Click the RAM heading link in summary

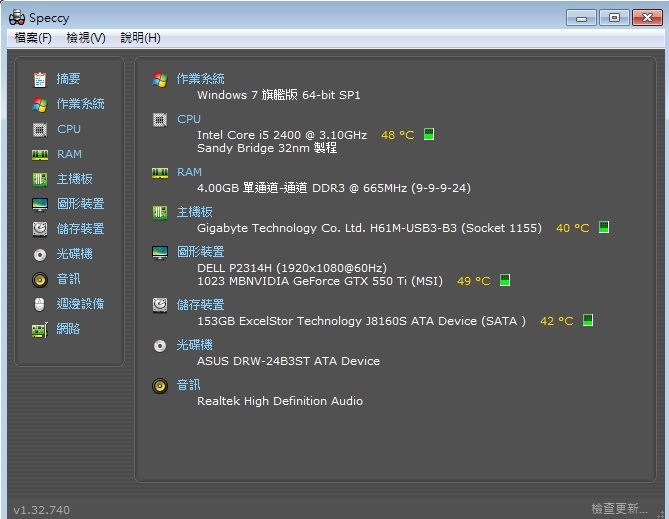tap(189, 172)
